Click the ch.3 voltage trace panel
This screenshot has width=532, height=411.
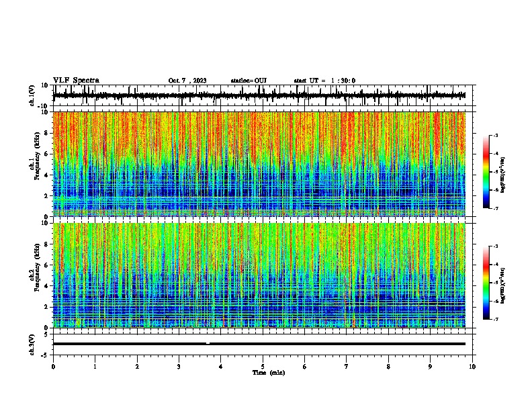[x=262, y=345]
